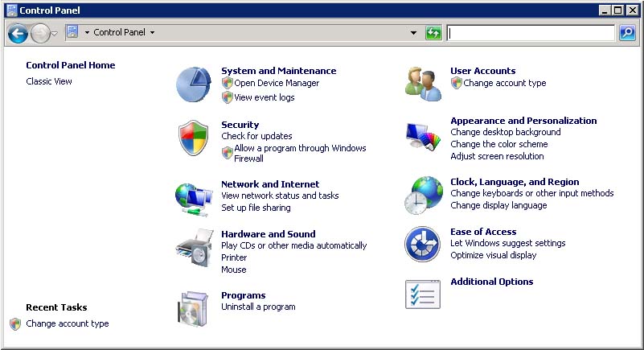Open the recent pages dropdown arrow
The image size is (644, 350).
pos(54,33)
